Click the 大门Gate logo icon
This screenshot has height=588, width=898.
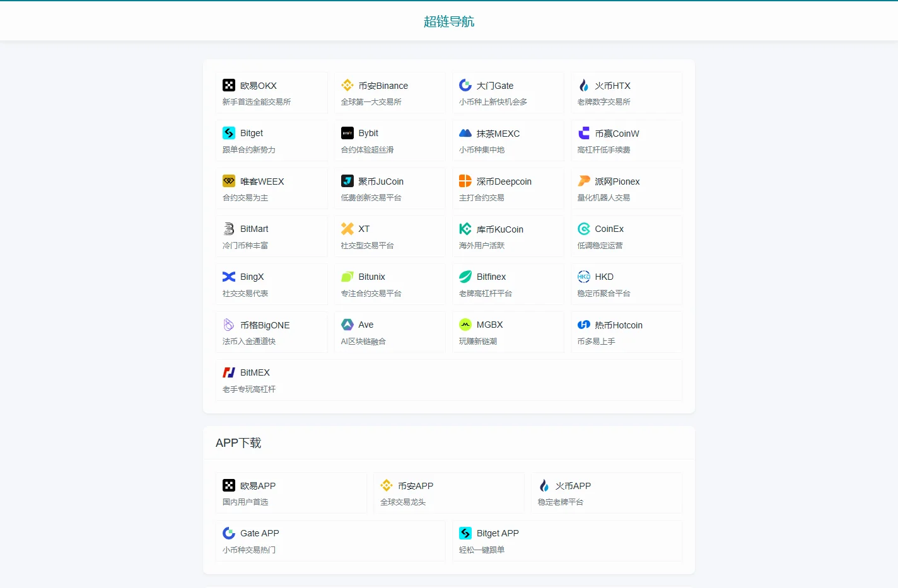click(x=465, y=85)
